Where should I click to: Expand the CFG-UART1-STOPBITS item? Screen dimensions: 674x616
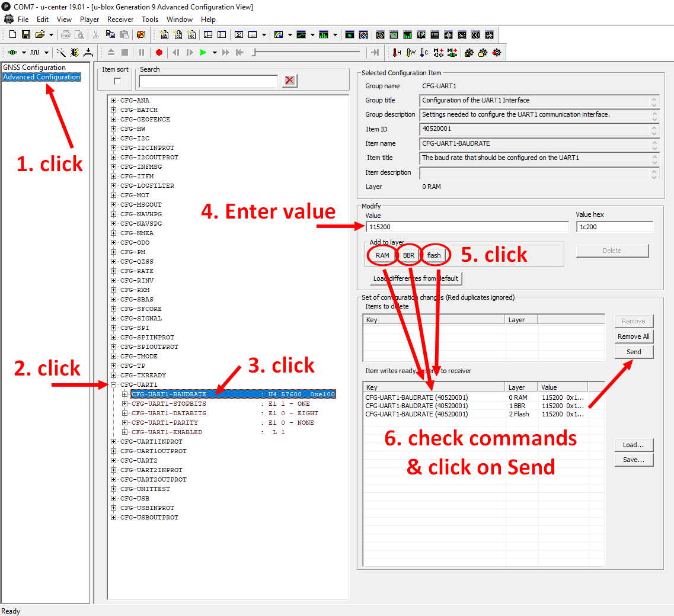point(124,403)
